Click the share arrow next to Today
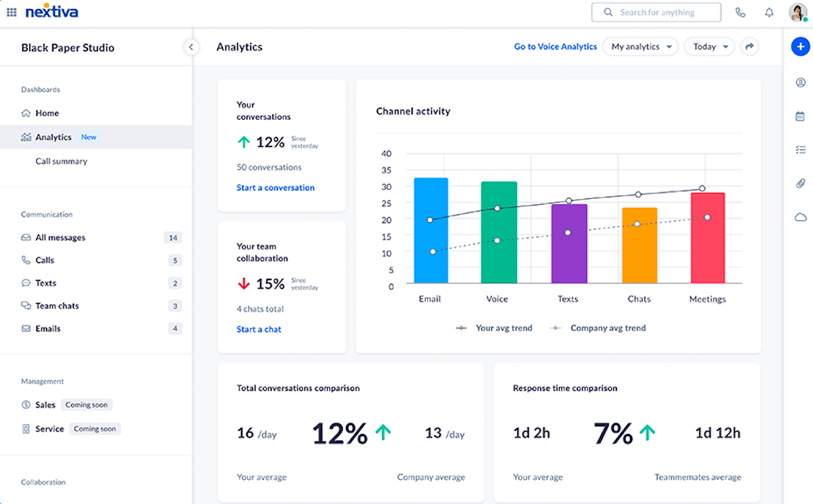 click(x=750, y=46)
